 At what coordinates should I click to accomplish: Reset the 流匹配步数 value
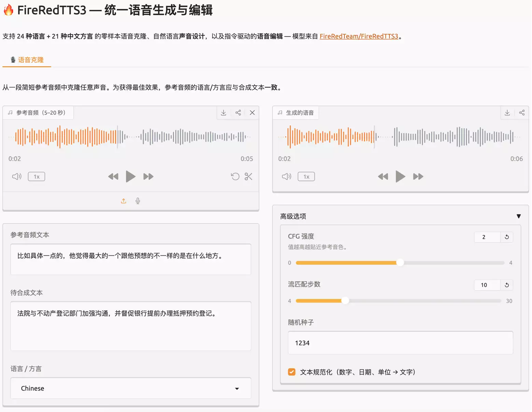pyautogui.click(x=507, y=285)
